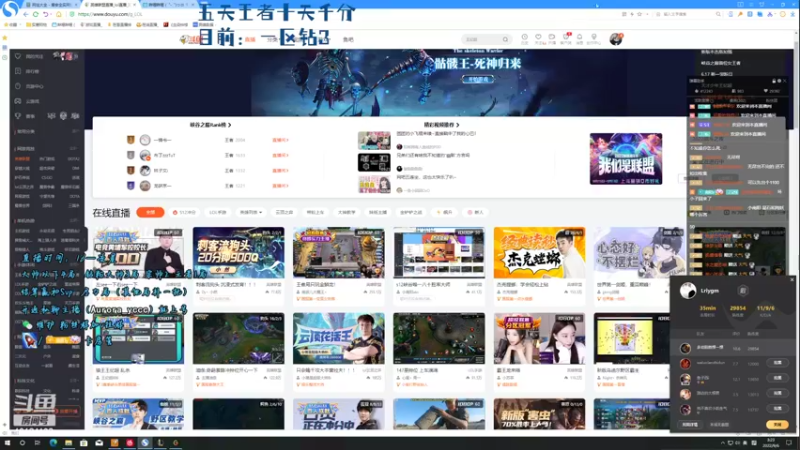Image resolution: width=800 pixels, height=450 pixels.
Task: Open the first recommended video thumbnail
Action: coord(374,140)
